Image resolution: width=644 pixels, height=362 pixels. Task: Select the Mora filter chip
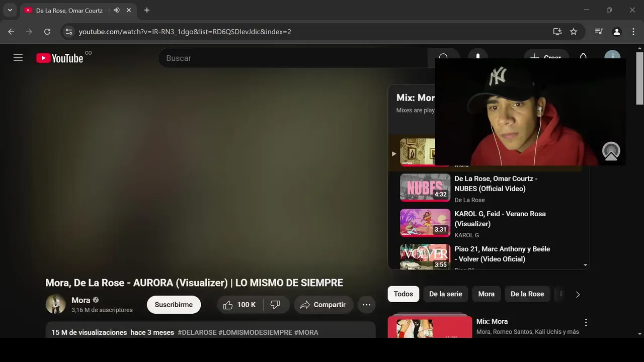tap(487, 294)
